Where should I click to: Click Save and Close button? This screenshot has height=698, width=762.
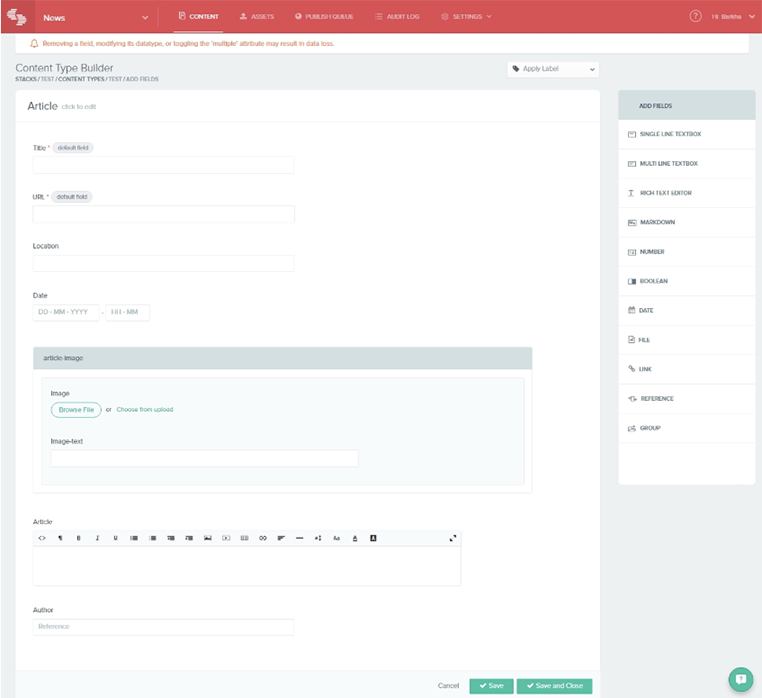tap(554, 686)
